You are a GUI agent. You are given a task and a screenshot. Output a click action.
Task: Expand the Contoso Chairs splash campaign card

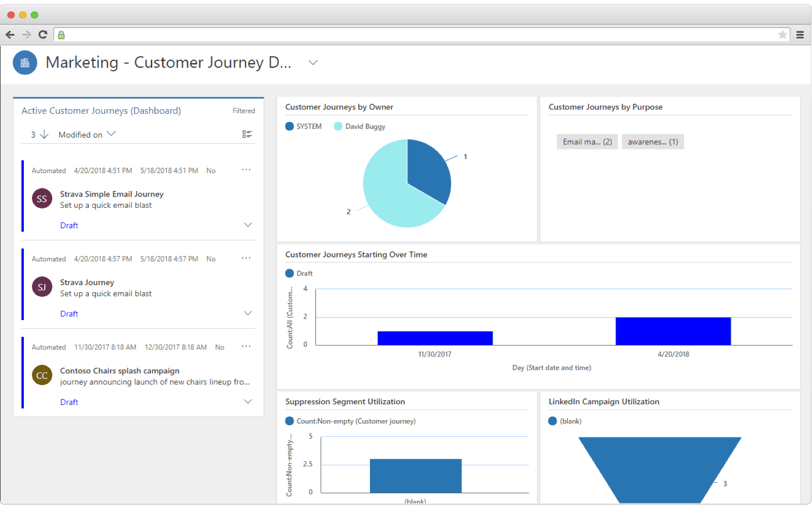pyautogui.click(x=248, y=401)
